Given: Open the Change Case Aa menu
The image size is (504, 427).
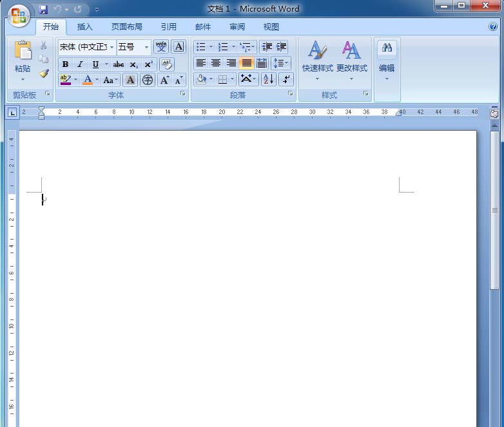Looking at the screenshot, I should click(x=110, y=80).
